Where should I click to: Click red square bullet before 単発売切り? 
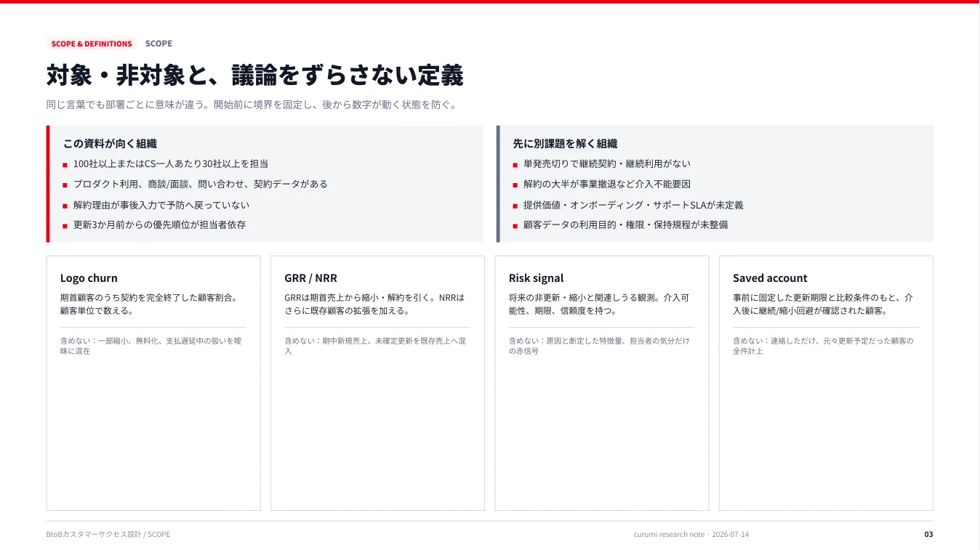(515, 165)
